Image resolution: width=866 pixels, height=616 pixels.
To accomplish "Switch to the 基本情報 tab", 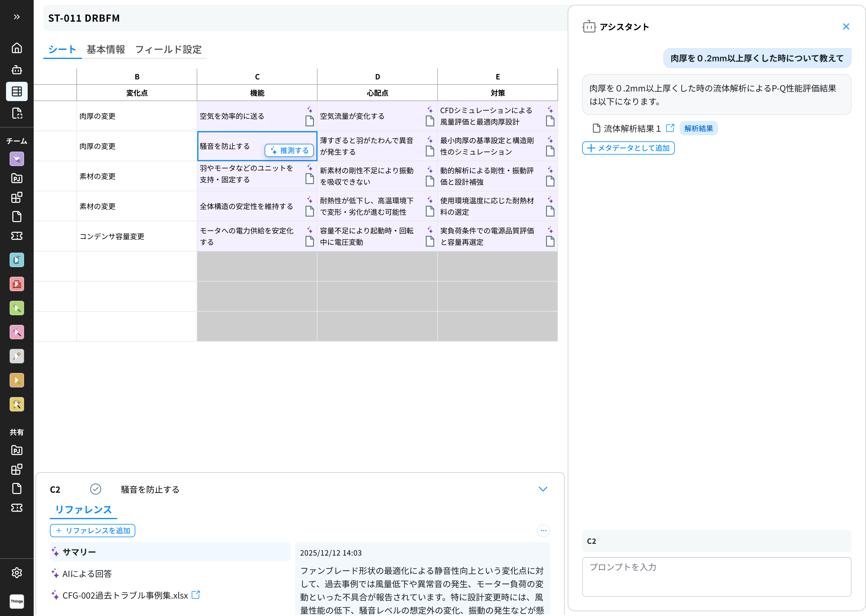I will point(106,50).
